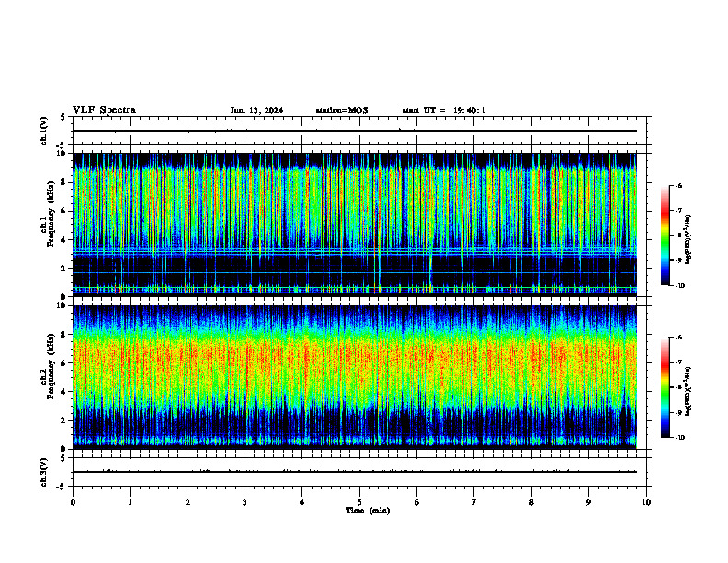Select the date text "Jan. 13, 2024"

[256, 110]
